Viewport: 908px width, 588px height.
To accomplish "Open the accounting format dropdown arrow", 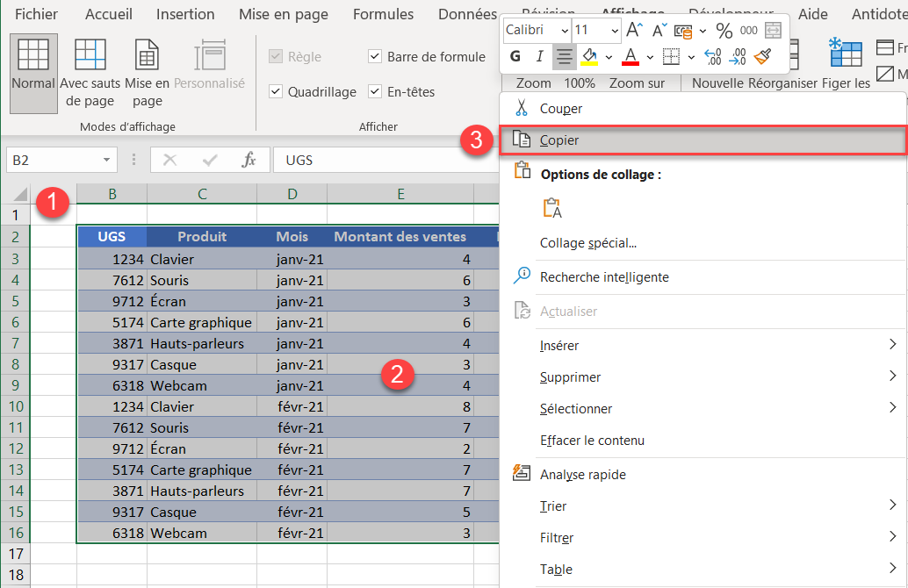I will pyautogui.click(x=703, y=31).
